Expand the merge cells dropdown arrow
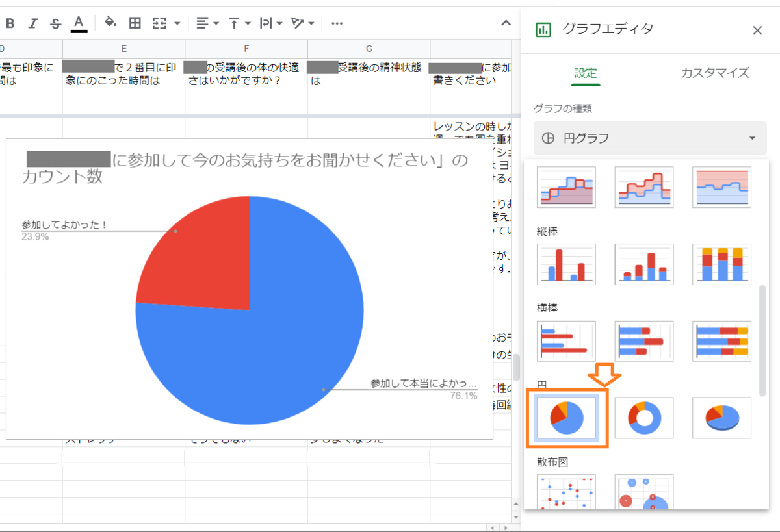 [177, 23]
